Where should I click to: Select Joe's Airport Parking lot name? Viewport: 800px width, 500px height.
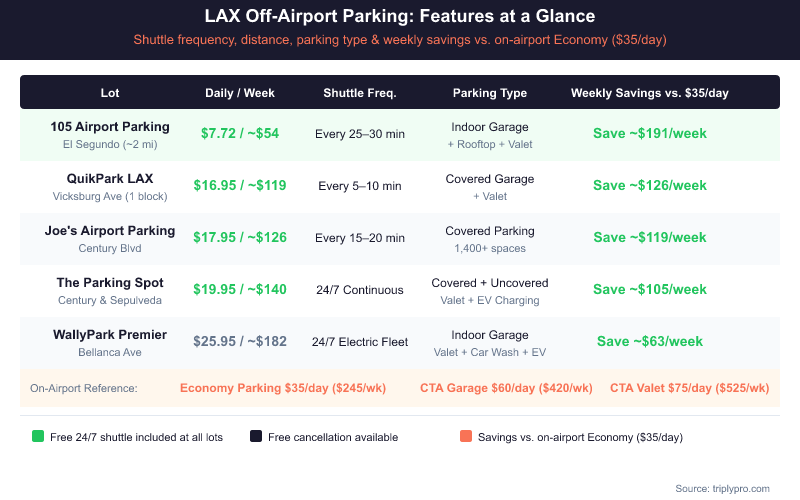pyautogui.click(x=110, y=231)
